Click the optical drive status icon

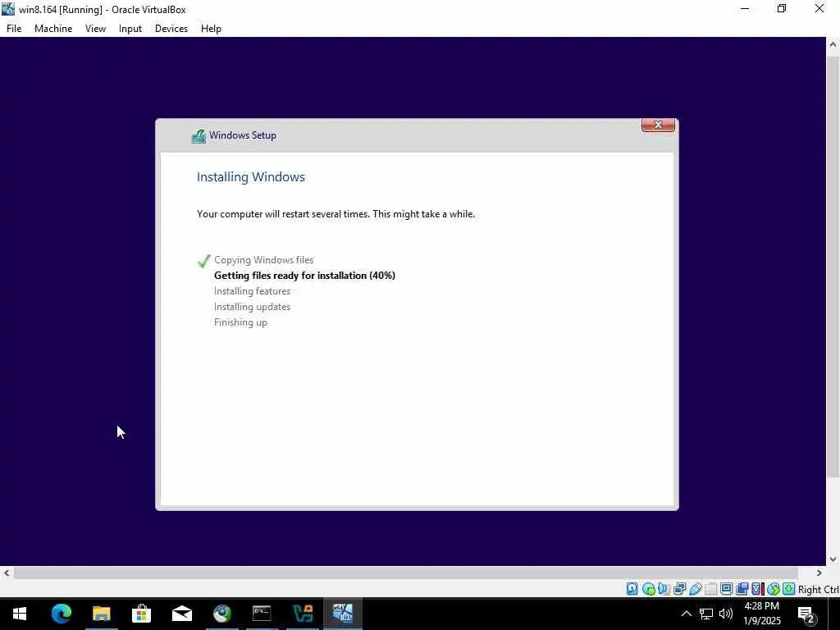point(648,589)
